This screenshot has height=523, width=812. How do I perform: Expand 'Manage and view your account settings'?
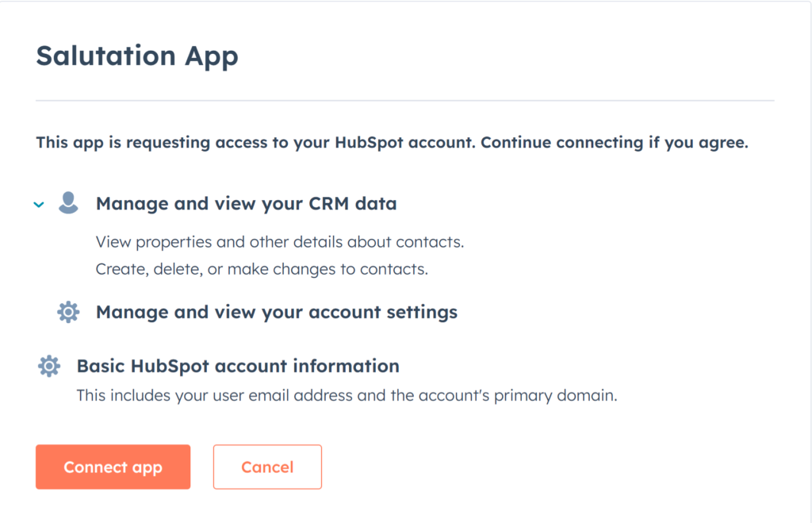[x=277, y=312]
